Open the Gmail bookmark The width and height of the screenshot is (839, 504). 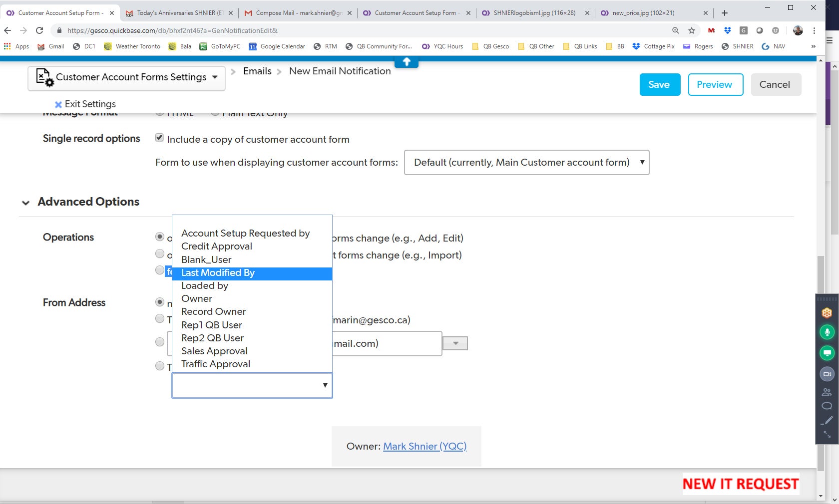click(51, 46)
